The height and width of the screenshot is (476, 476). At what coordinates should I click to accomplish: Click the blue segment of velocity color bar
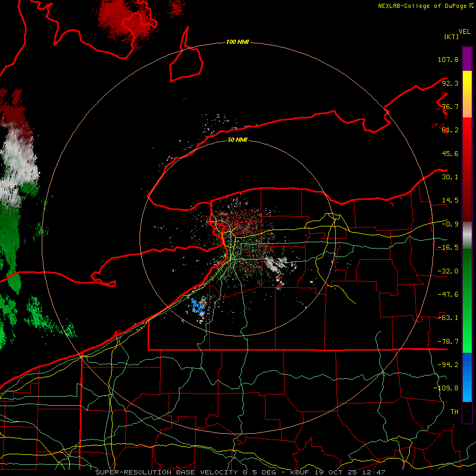pos(467,377)
